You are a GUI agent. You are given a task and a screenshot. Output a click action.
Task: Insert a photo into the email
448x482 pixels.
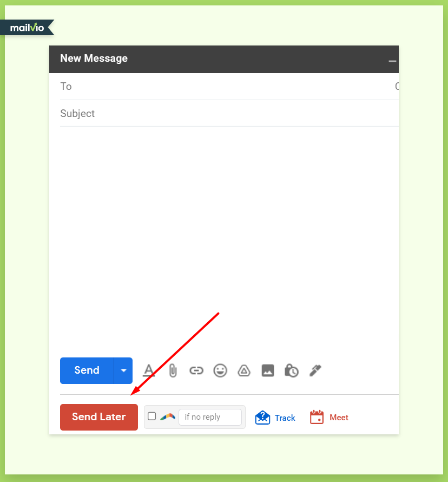(x=268, y=370)
